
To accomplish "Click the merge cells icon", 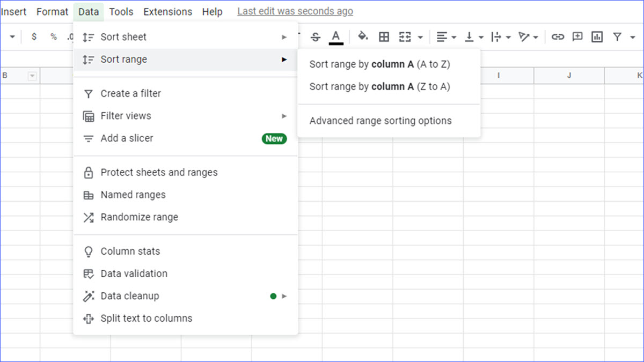I will (x=405, y=37).
